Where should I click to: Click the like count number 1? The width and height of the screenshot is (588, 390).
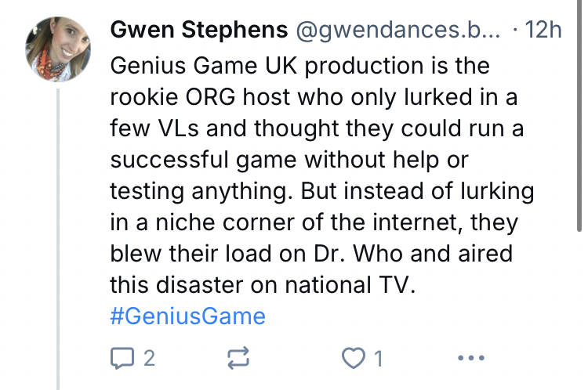tap(378, 359)
